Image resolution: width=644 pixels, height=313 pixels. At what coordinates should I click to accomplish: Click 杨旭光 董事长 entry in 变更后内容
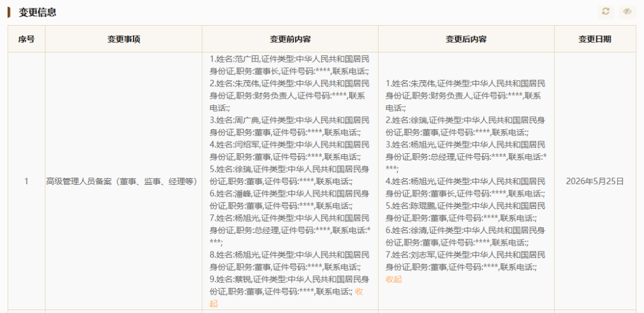click(465, 187)
